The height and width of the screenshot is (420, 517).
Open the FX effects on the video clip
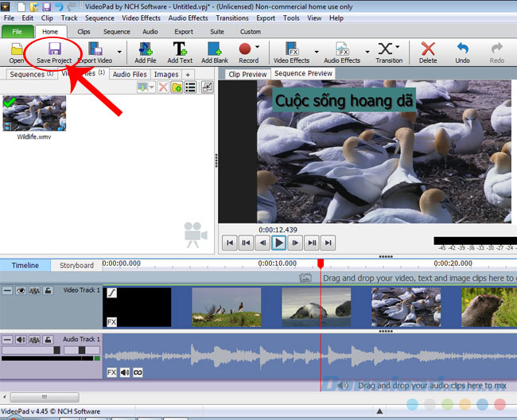pos(112,322)
